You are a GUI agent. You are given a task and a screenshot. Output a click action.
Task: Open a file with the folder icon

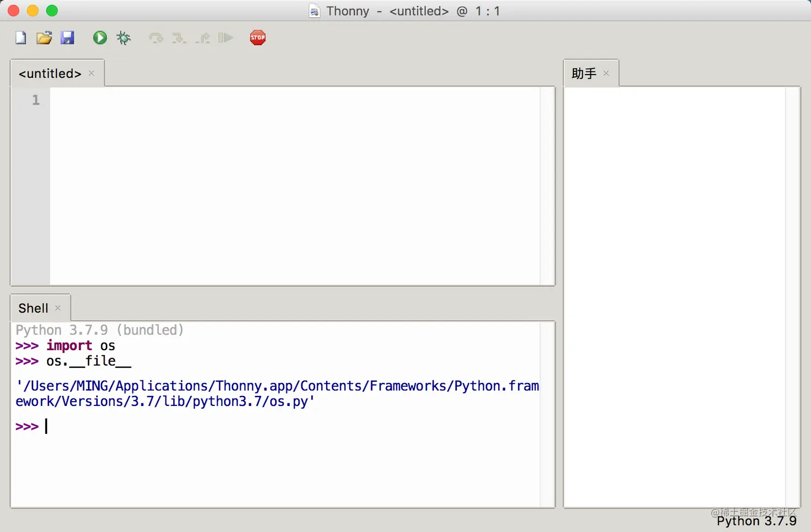coord(44,38)
